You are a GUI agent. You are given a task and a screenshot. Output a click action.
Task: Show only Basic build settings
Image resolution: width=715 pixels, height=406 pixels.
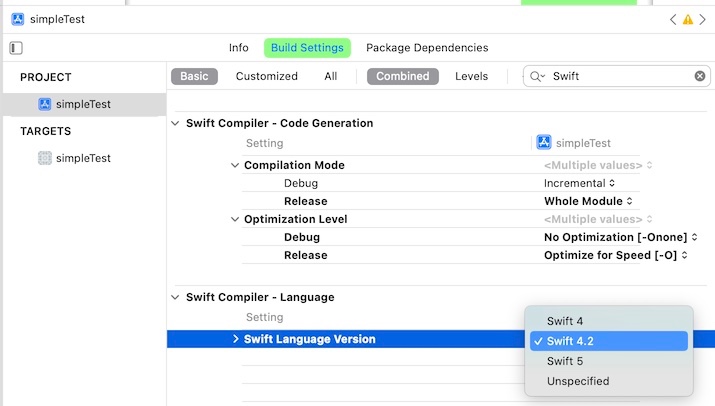click(x=194, y=76)
